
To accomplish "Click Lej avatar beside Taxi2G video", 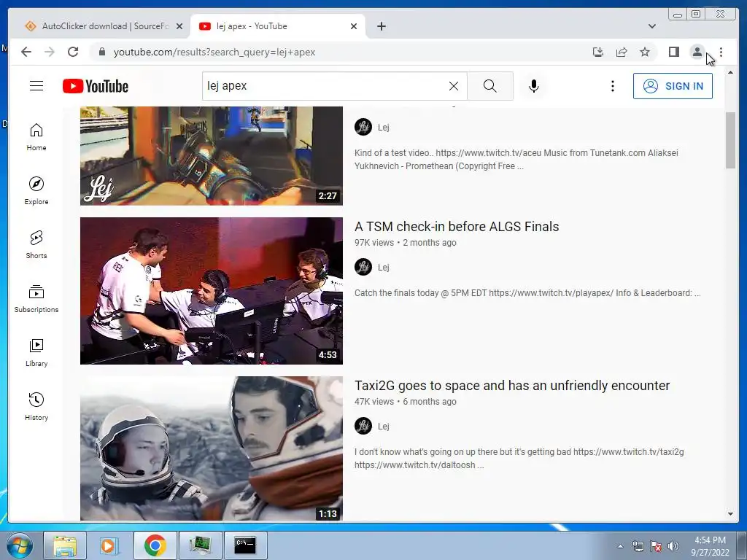I will [363, 426].
